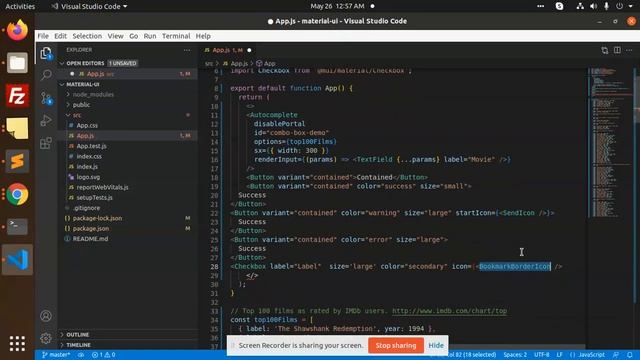Open package.json in the explorer
The image size is (640, 360).
[91, 229]
